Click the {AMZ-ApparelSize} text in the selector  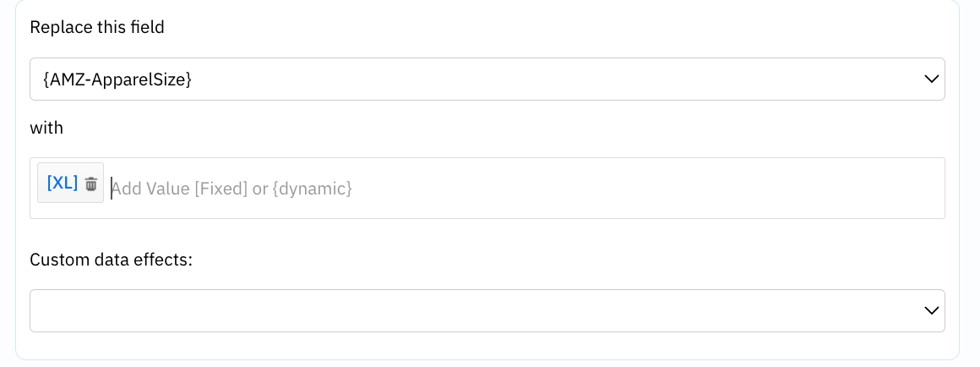117,79
